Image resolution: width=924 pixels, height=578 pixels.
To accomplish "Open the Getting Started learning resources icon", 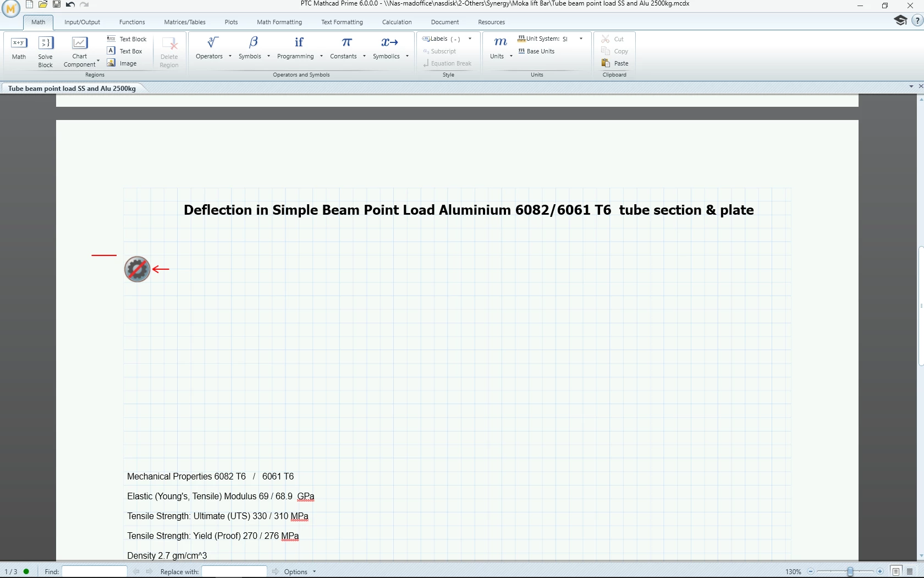I will pyautogui.click(x=900, y=20).
